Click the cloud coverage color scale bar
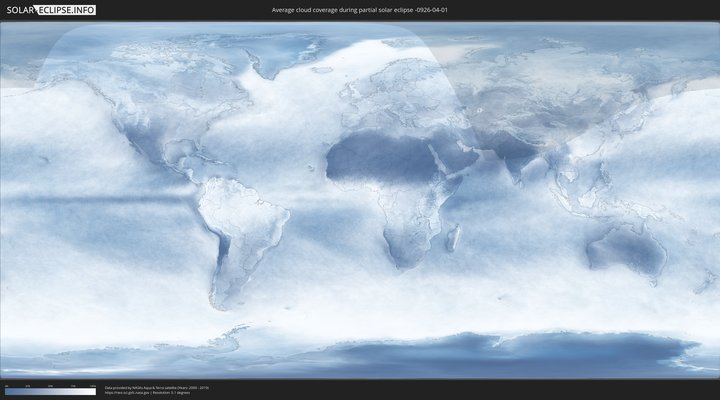Viewport: 720px width, 400px height. point(51,392)
